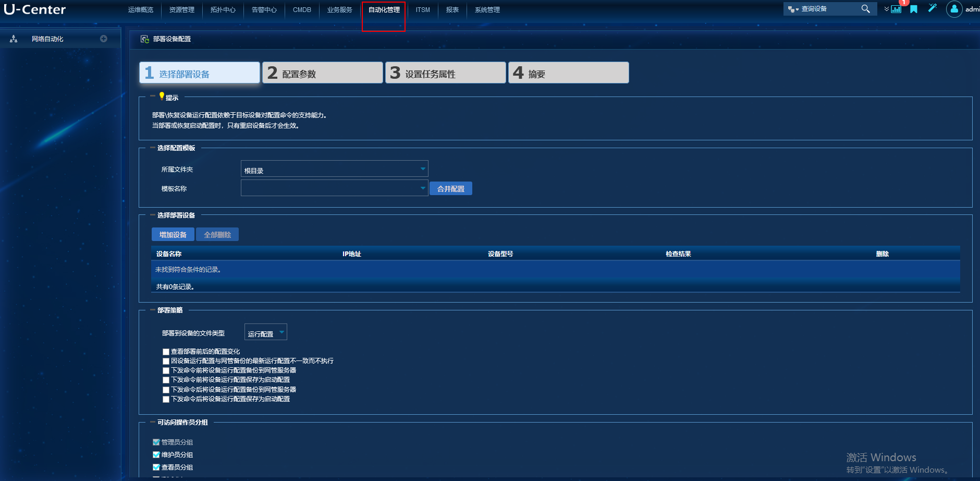
Task: Expand the double-chevron arrow in top bar
Action: point(886,9)
